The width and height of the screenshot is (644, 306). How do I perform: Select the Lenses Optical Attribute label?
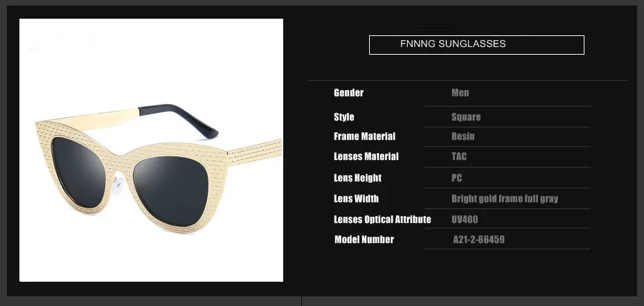pos(382,219)
